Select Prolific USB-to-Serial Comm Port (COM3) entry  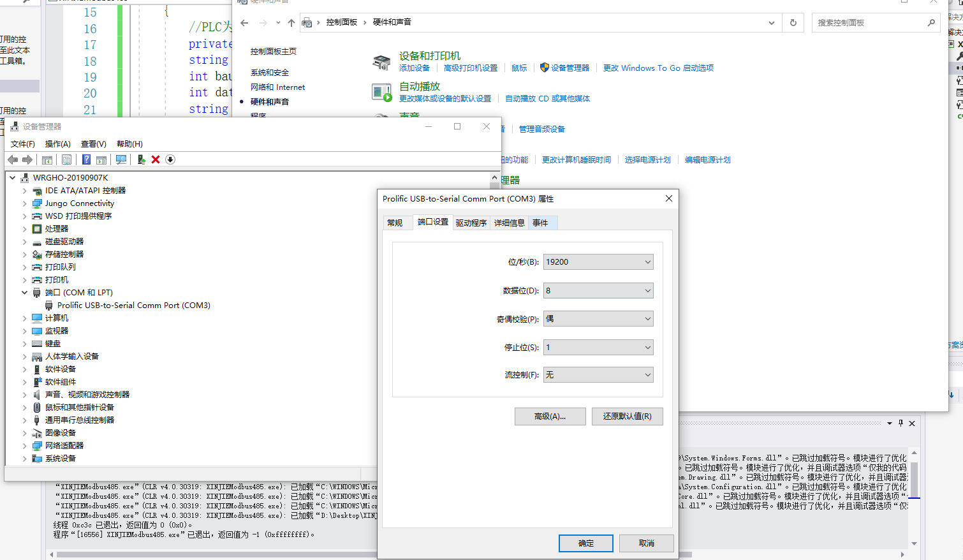point(134,306)
